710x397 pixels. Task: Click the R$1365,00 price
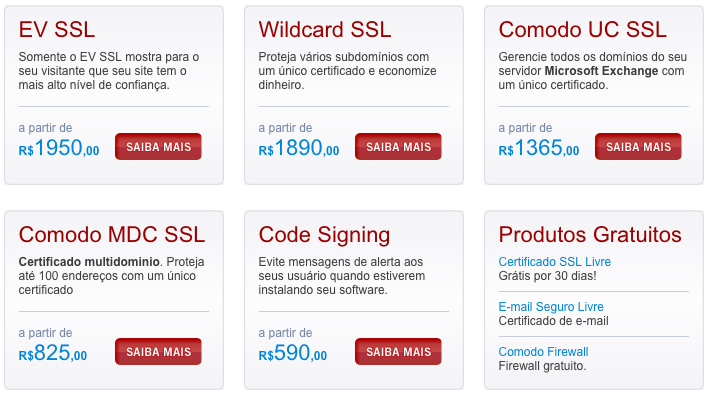pyautogui.click(x=539, y=148)
